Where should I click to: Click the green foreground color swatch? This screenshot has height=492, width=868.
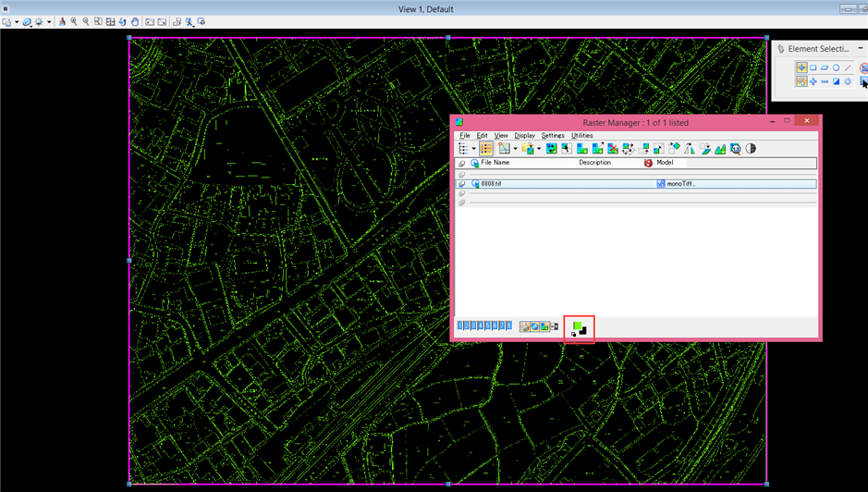577,326
